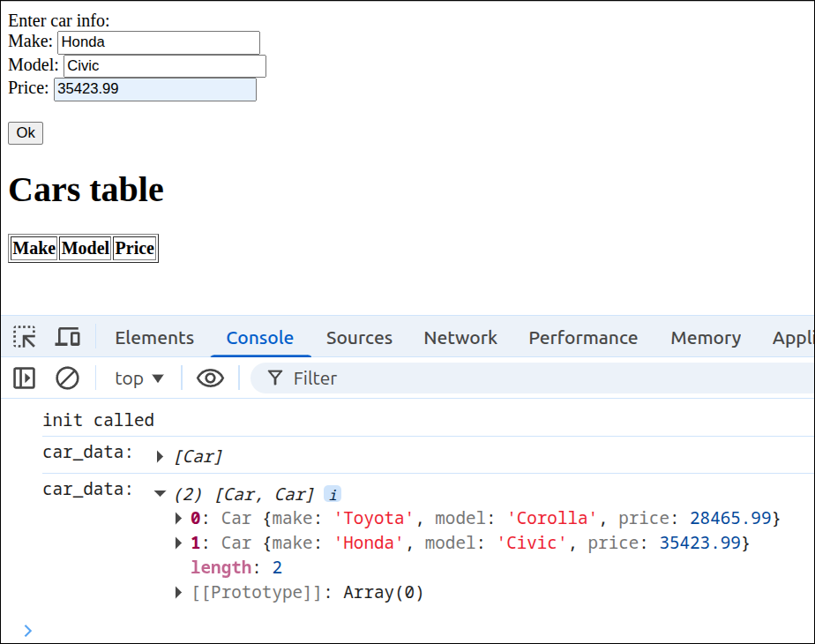Click the sidebar panel toggle icon
Image resolution: width=815 pixels, height=644 pixels.
click(x=23, y=378)
